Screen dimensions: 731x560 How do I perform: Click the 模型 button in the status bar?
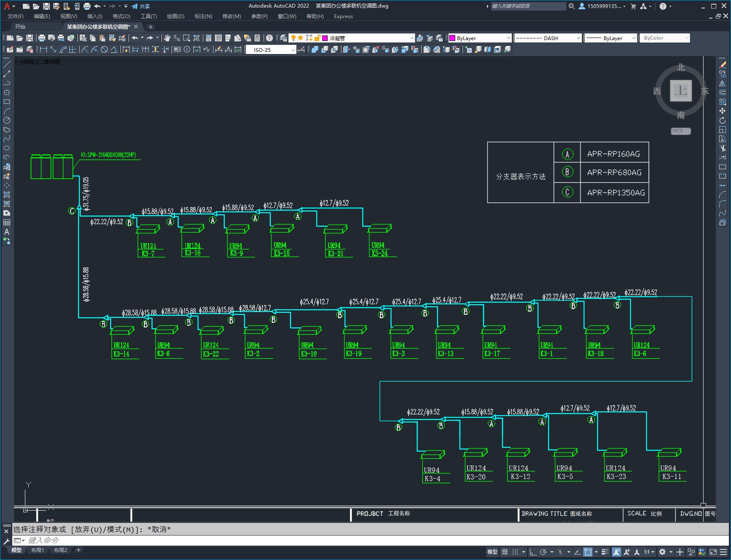point(492,552)
